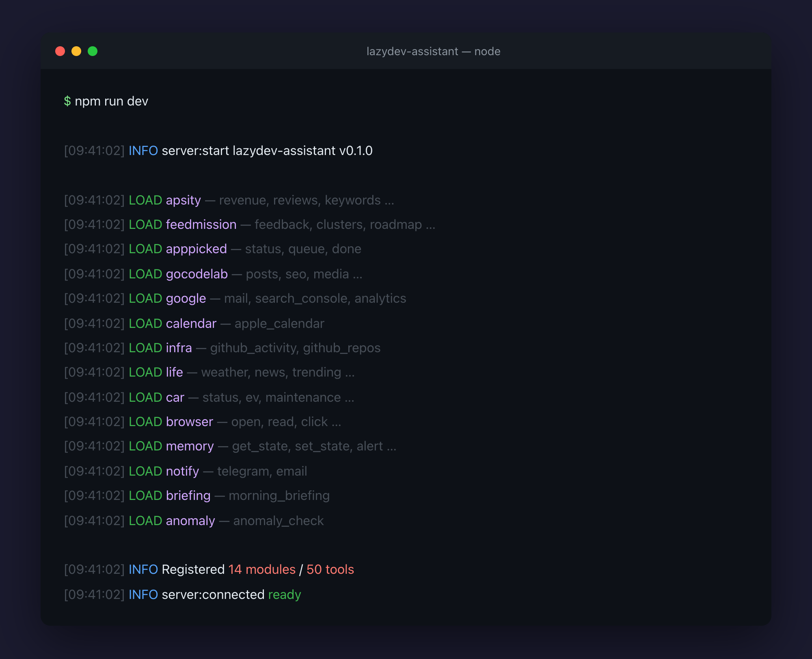Screen dimensions: 812x659
Task: Select the calendar module text
Action: coord(191,323)
